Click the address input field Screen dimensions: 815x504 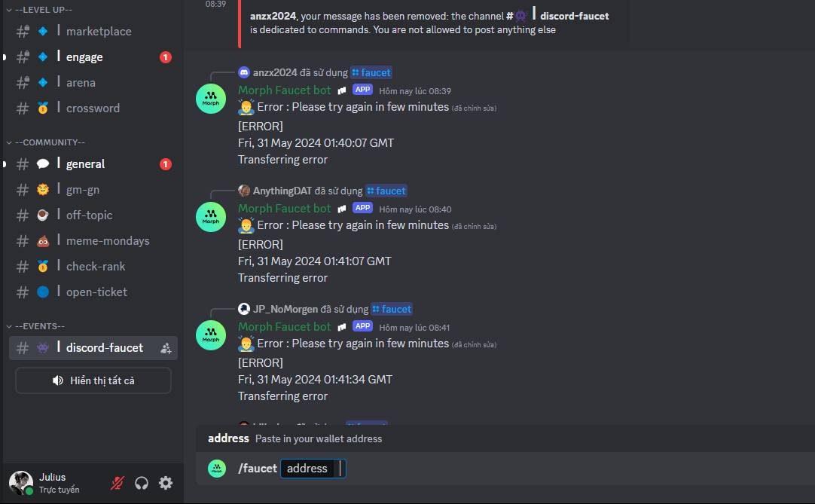[x=313, y=469]
